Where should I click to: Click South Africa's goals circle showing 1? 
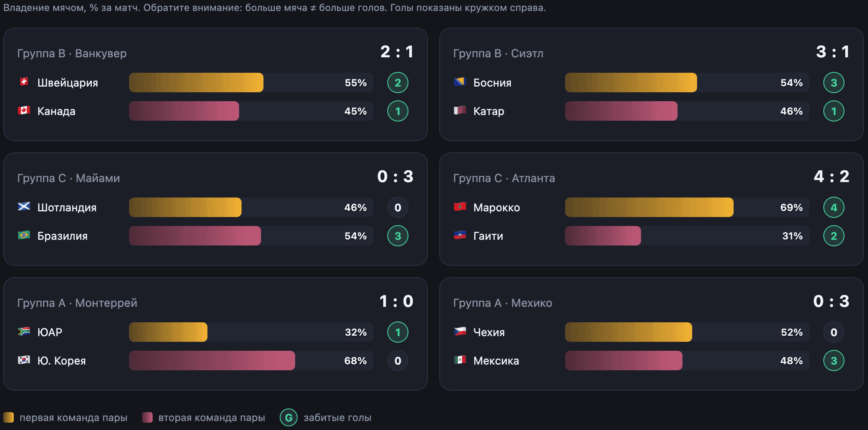click(x=398, y=332)
